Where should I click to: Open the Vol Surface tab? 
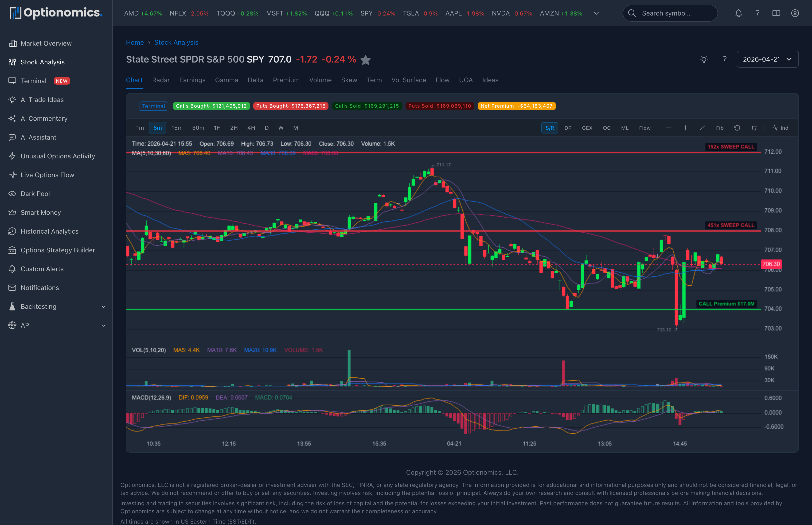(409, 80)
